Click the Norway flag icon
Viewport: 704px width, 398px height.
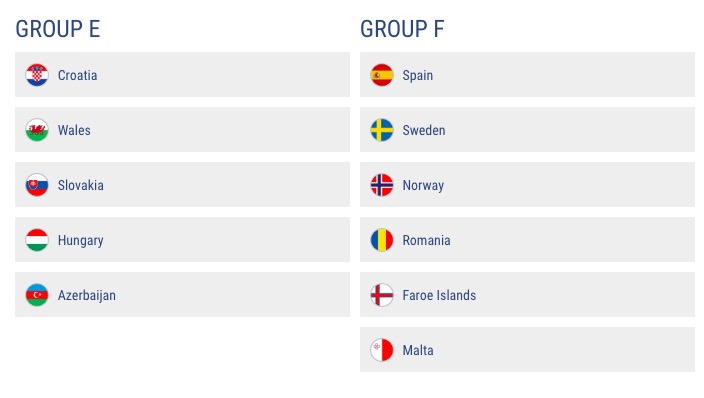pos(382,185)
